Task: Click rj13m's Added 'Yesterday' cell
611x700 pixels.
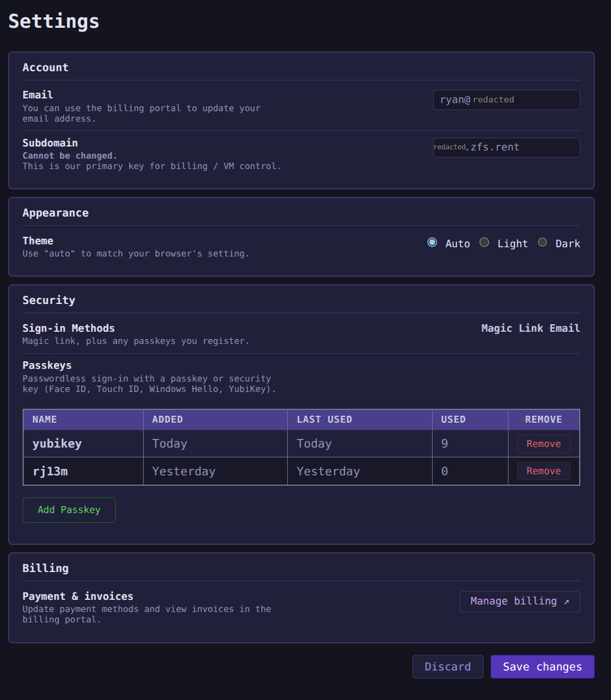Action: pos(215,471)
